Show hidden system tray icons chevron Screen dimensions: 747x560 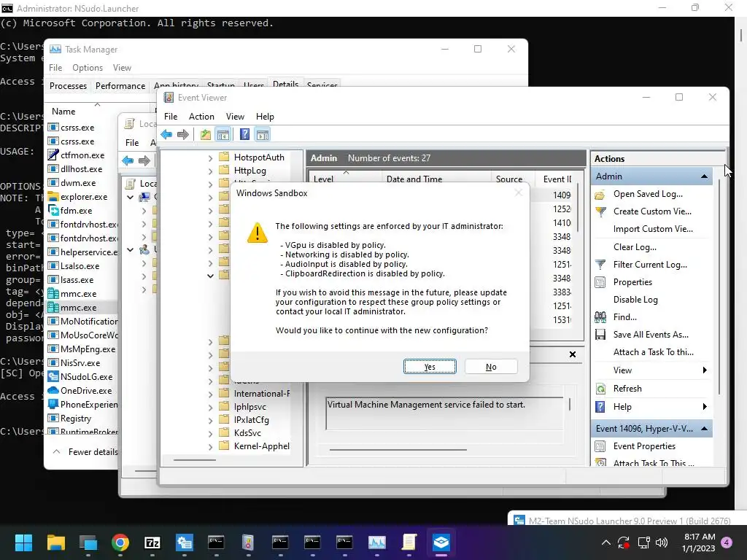tap(606, 542)
